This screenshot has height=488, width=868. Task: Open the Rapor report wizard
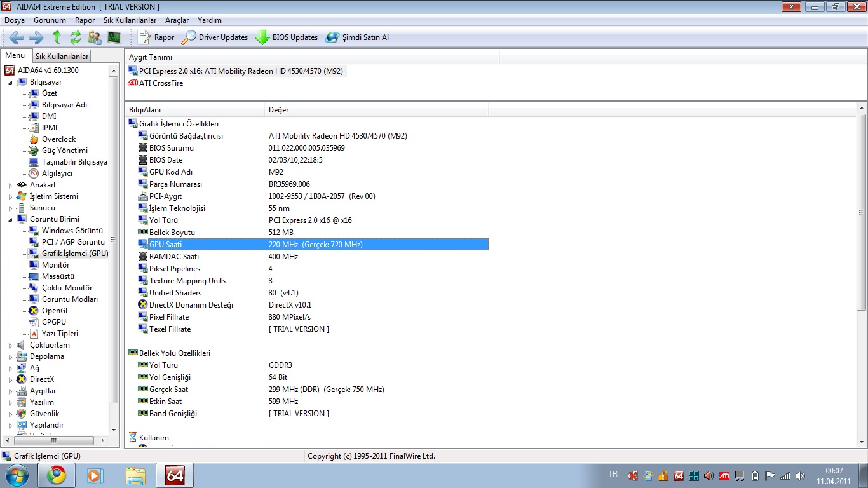tap(156, 37)
